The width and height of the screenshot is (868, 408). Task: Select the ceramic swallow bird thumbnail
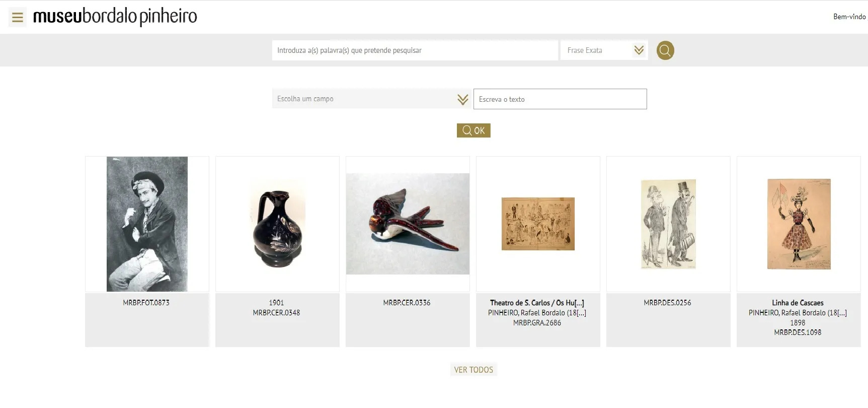click(x=408, y=224)
